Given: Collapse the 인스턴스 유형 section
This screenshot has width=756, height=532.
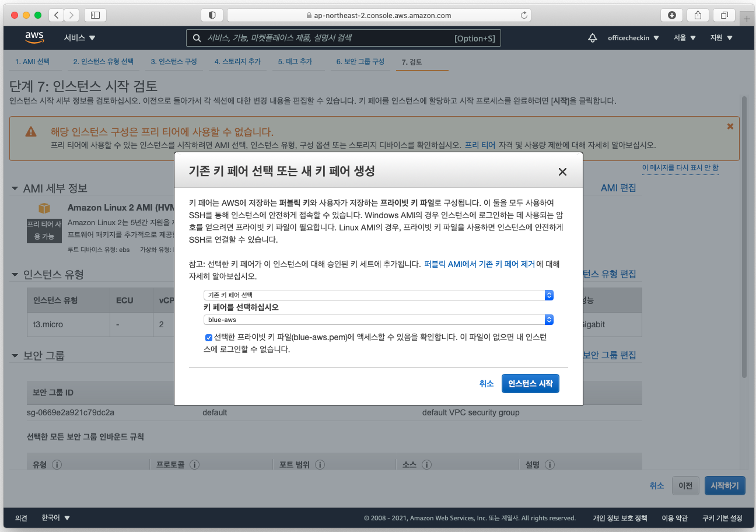Looking at the screenshot, I should [x=15, y=274].
